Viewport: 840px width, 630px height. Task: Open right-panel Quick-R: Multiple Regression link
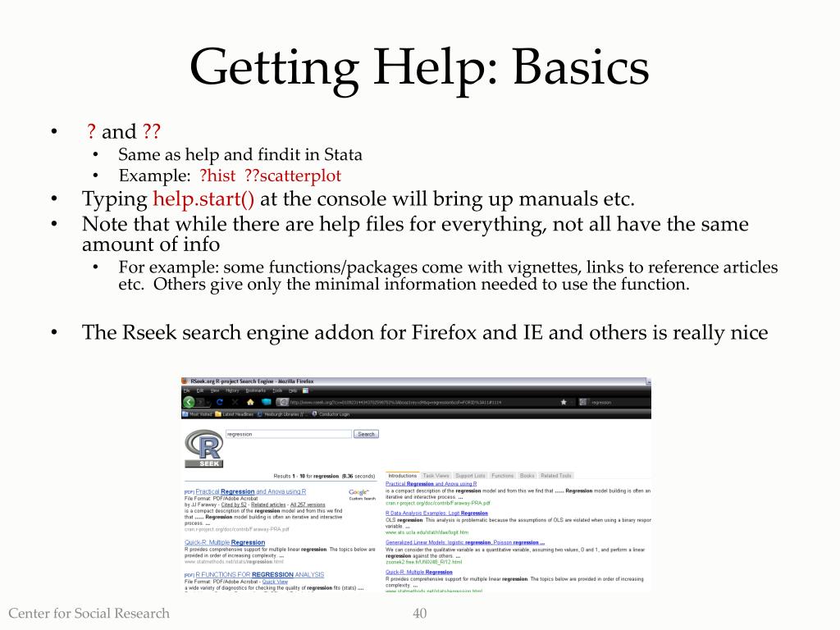(x=419, y=572)
